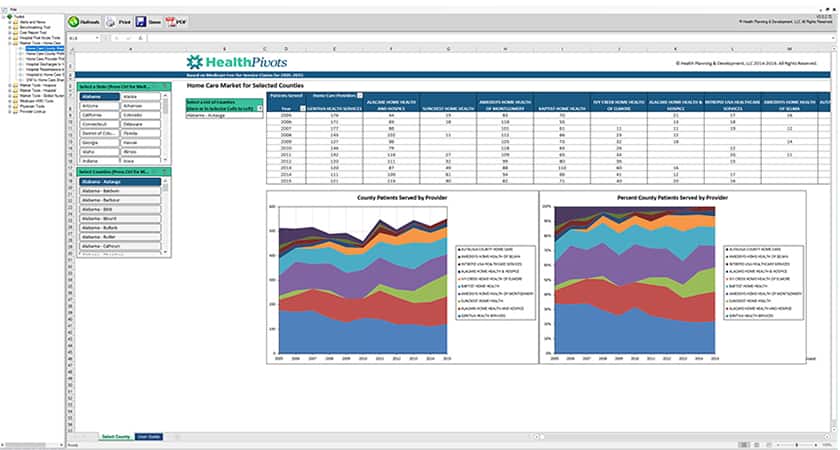Expand the Benchmarking Tool tree node
The width and height of the screenshot is (840, 450).
tap(10, 27)
